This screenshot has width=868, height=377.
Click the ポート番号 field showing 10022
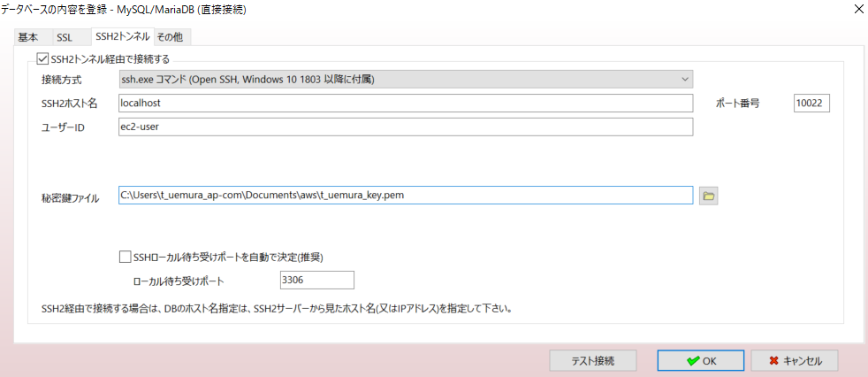point(811,104)
